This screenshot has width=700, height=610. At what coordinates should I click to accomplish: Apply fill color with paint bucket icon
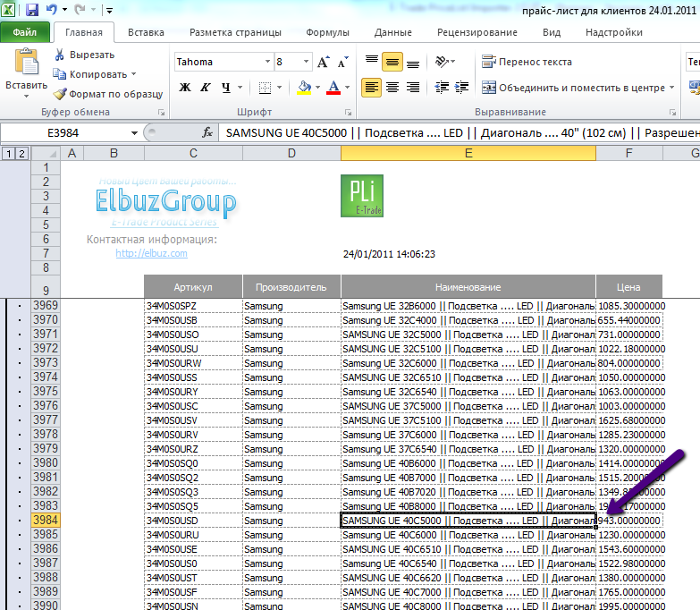(x=305, y=88)
